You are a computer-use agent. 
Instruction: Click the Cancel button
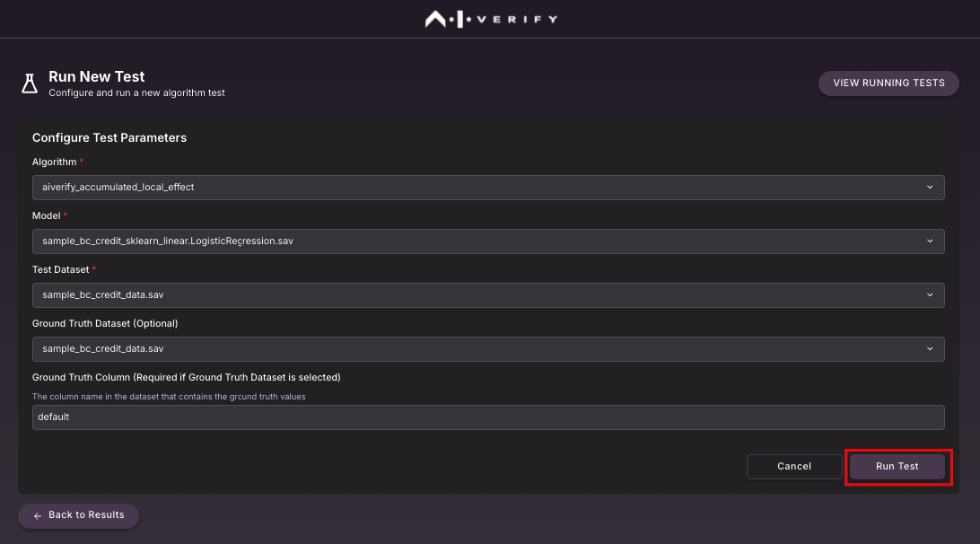pyautogui.click(x=793, y=467)
